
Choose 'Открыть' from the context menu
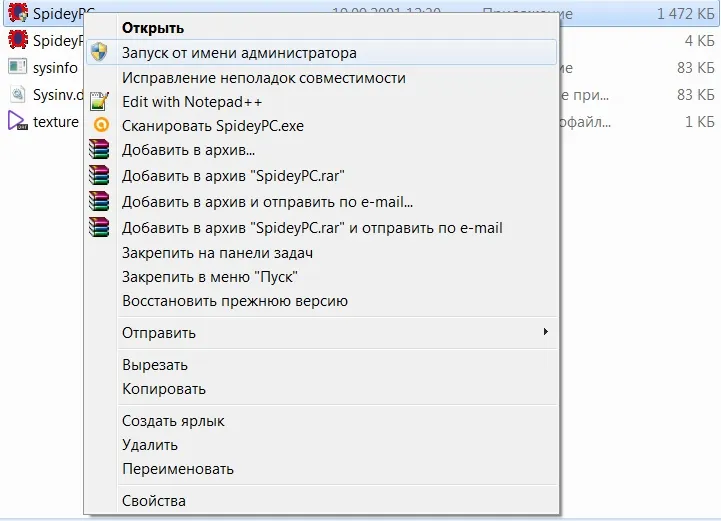tap(153, 28)
